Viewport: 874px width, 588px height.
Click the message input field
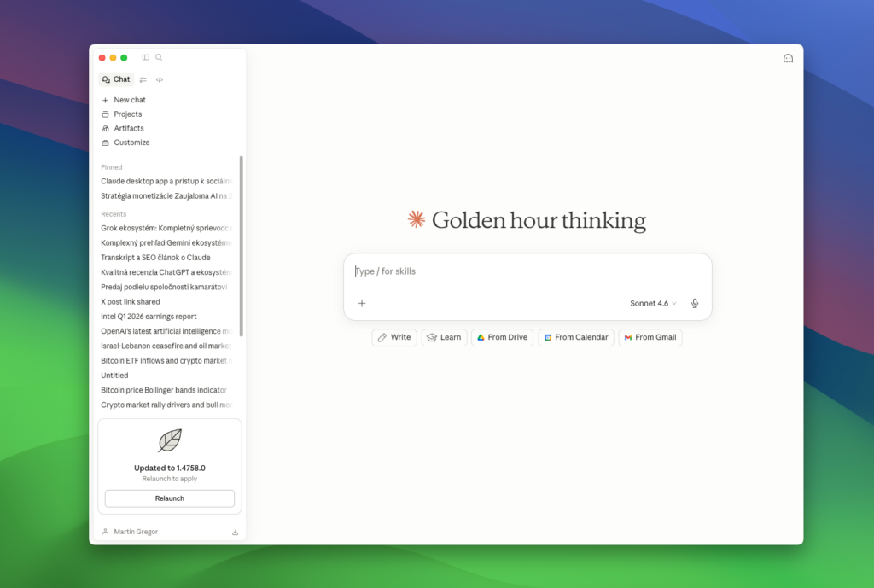coord(527,271)
